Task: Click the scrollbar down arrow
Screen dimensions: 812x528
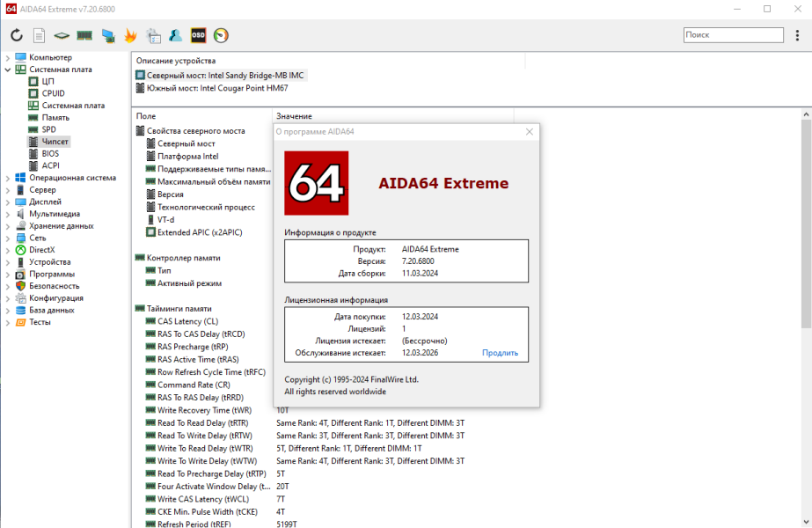Action: 806,523
